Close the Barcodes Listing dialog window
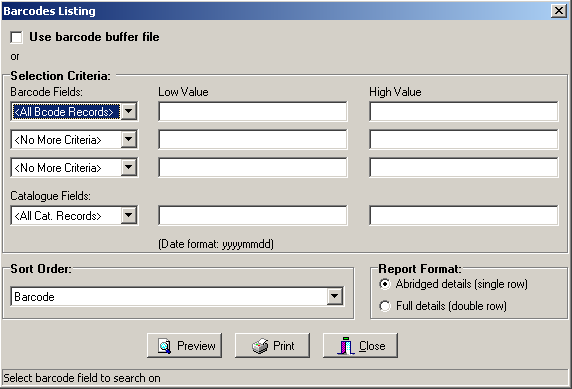This screenshot has height=389, width=572. [559, 11]
